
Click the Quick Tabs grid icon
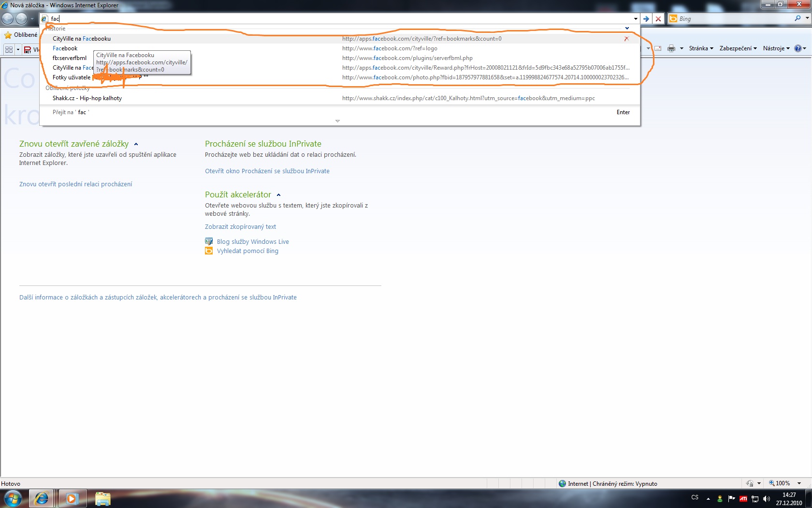coord(9,49)
